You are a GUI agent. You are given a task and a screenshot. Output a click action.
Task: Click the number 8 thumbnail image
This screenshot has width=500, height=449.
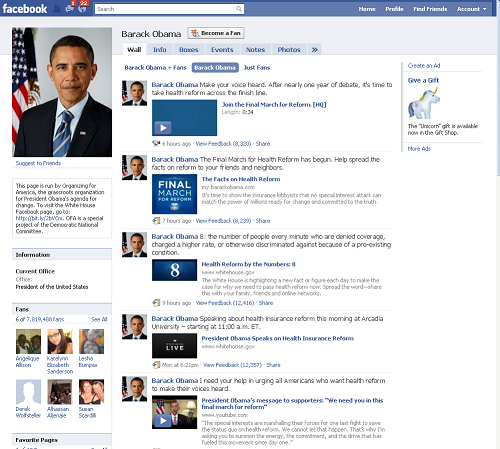point(174,270)
